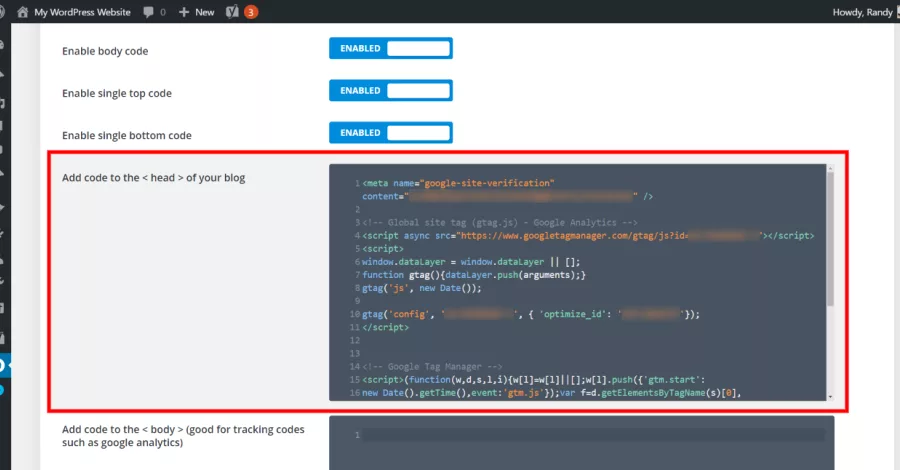900x470 pixels.
Task: Click empty line 12 in head code editor
Action: tap(593, 341)
